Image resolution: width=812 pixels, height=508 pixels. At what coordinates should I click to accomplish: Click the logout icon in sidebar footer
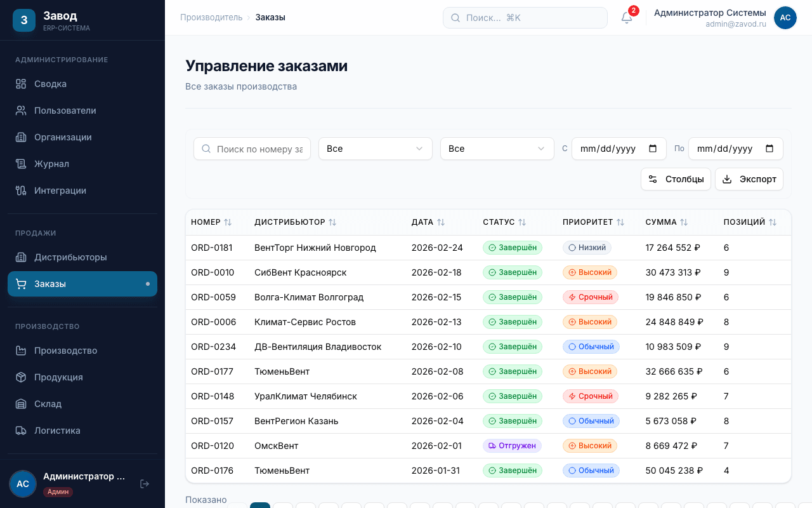click(145, 484)
